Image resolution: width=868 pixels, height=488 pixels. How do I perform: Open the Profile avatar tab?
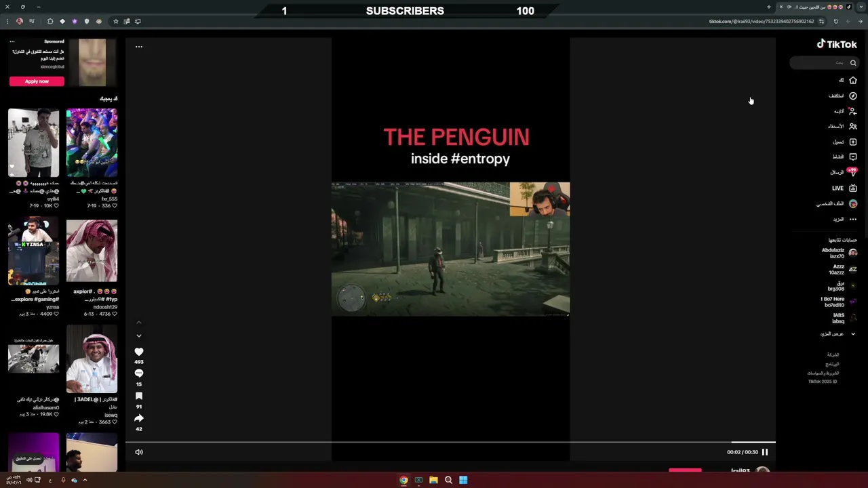coord(837,203)
